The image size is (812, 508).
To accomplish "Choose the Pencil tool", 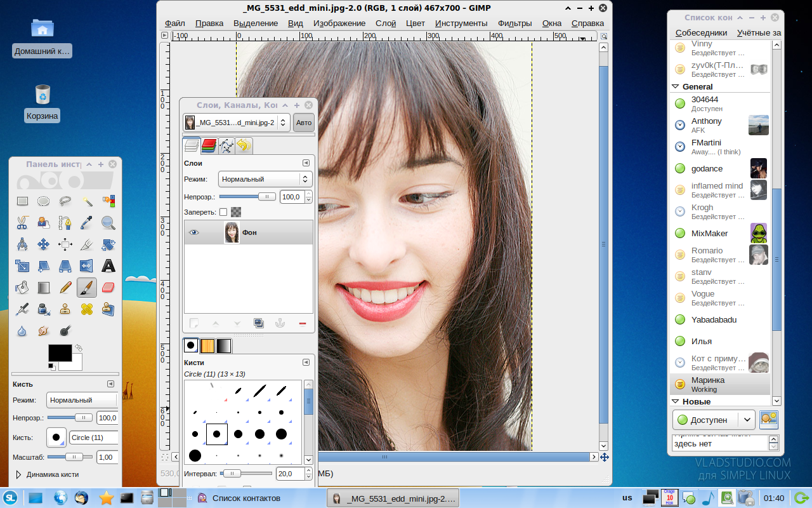I will [x=65, y=288].
